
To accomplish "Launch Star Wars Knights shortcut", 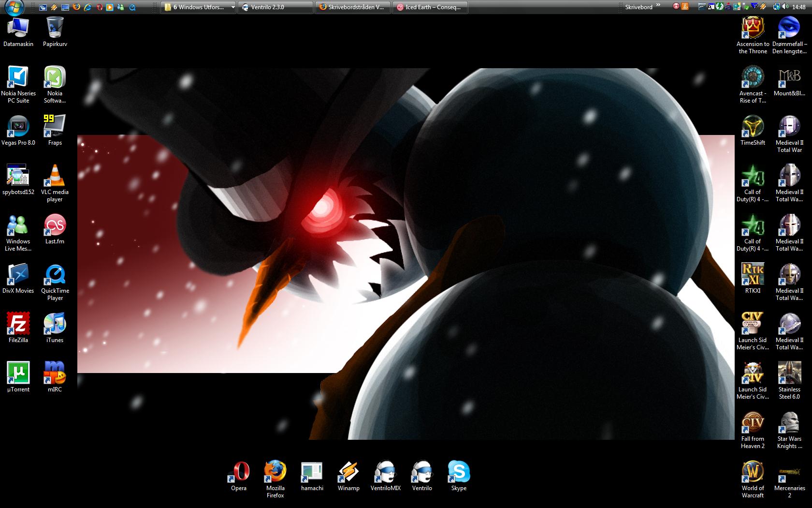I will (790, 430).
